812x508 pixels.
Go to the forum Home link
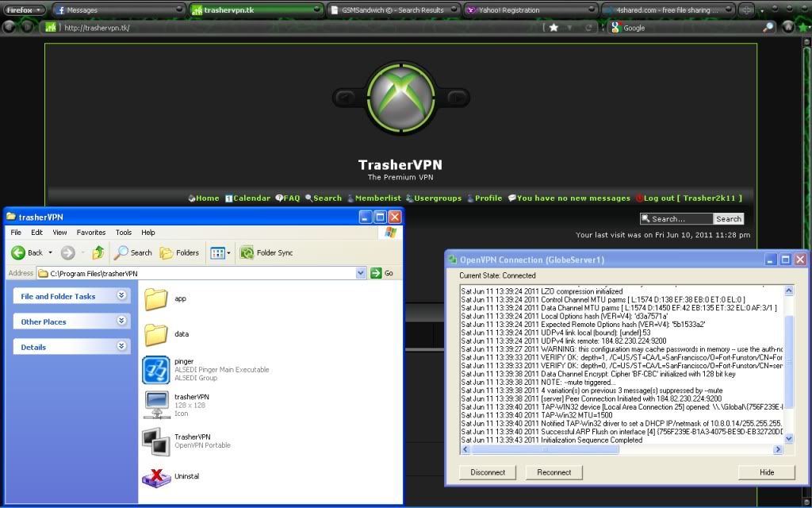(x=204, y=198)
